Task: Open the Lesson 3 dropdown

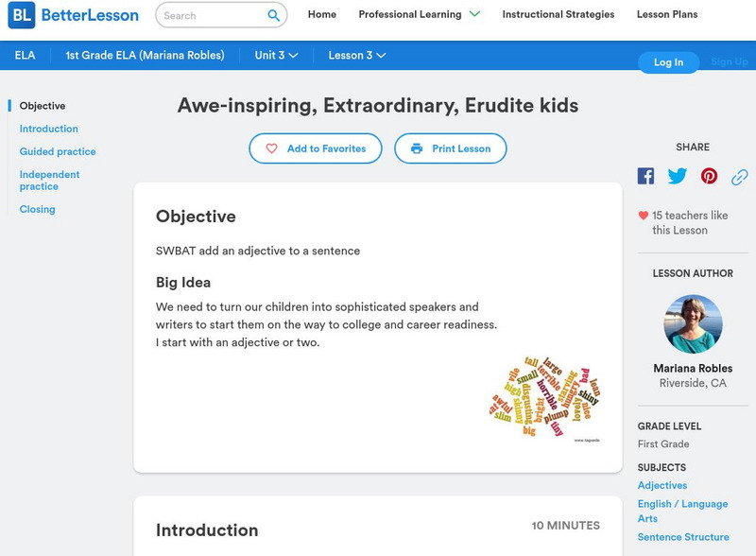Action: point(356,56)
